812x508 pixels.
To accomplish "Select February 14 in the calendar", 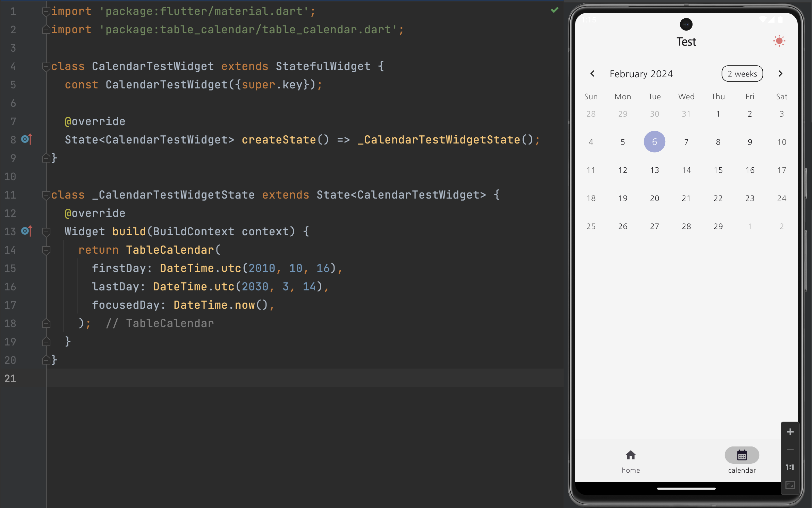I will point(686,170).
